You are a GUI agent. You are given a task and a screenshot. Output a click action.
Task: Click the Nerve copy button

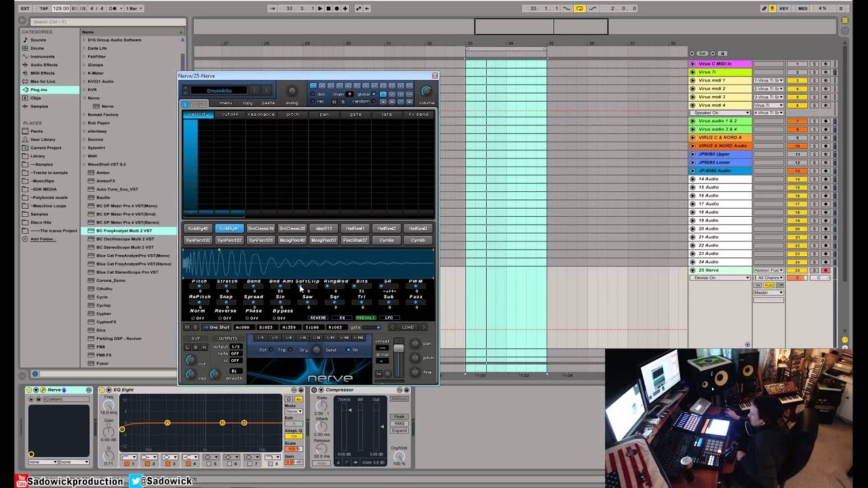pyautogui.click(x=248, y=103)
